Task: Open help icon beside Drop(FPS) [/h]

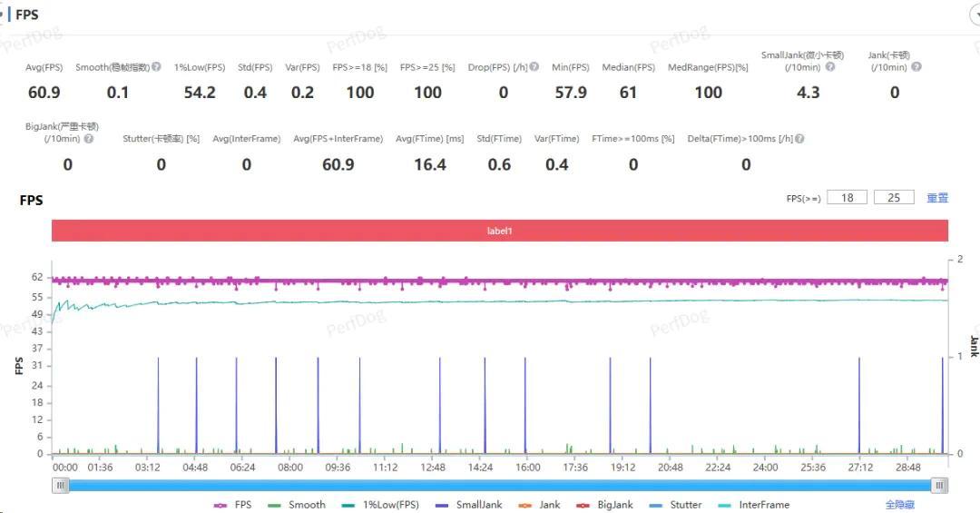Action: pyautogui.click(x=534, y=67)
